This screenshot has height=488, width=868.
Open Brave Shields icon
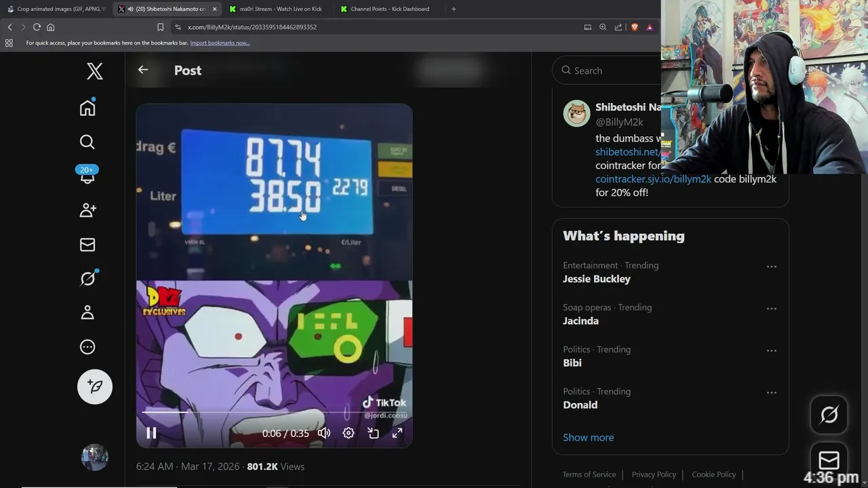pos(635,27)
